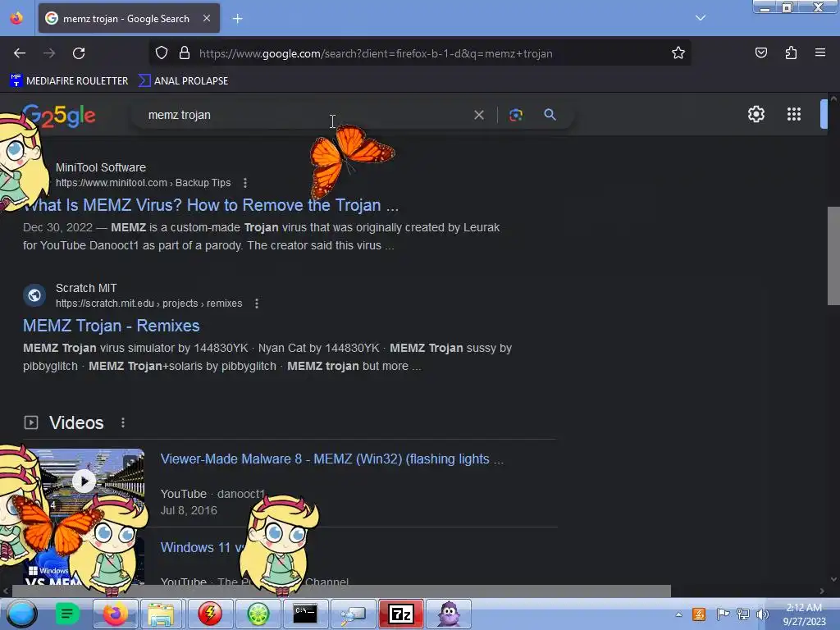Bookmark this page with the star icon

[x=678, y=53]
